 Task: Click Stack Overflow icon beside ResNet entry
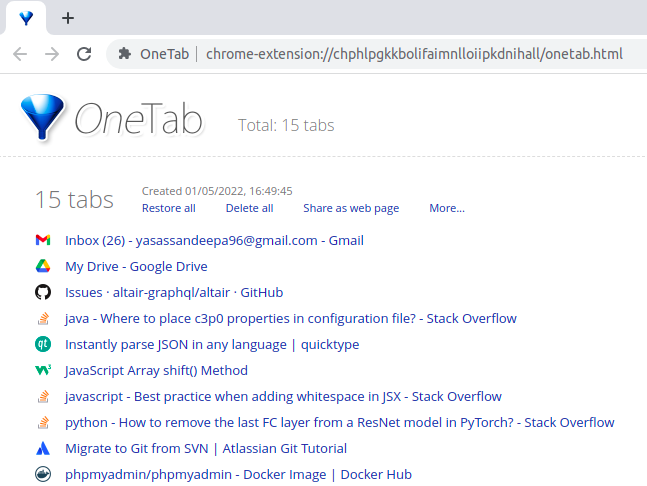point(43,422)
